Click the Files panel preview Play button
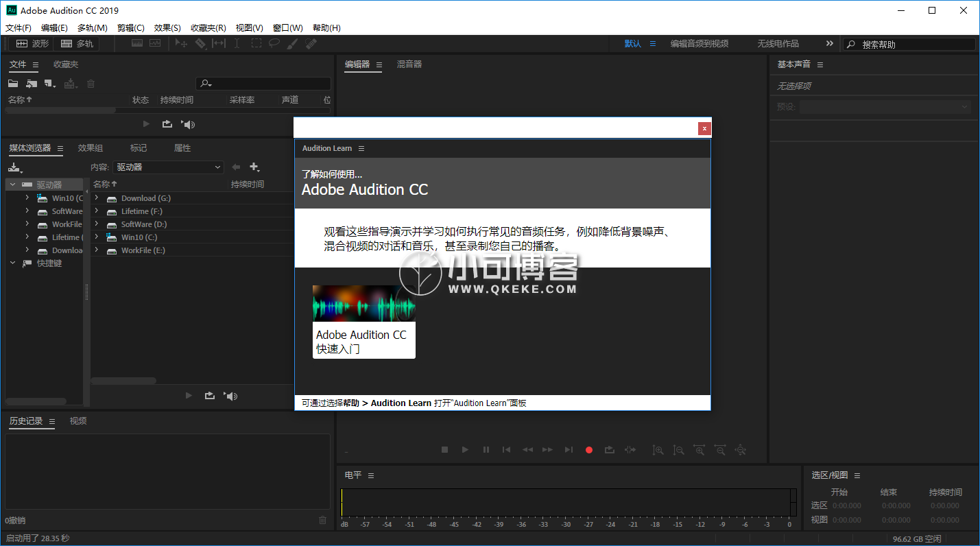 point(145,124)
